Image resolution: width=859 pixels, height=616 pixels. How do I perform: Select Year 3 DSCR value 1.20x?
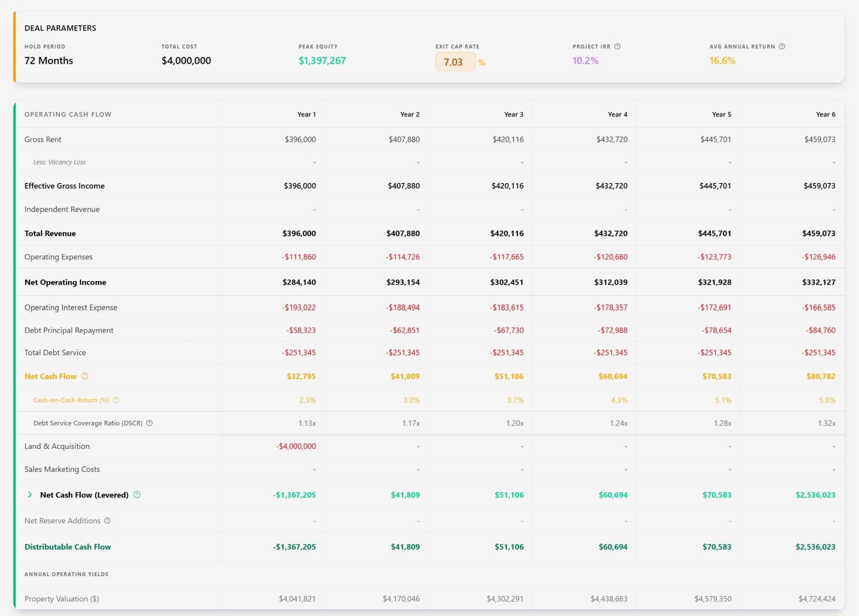click(x=514, y=423)
